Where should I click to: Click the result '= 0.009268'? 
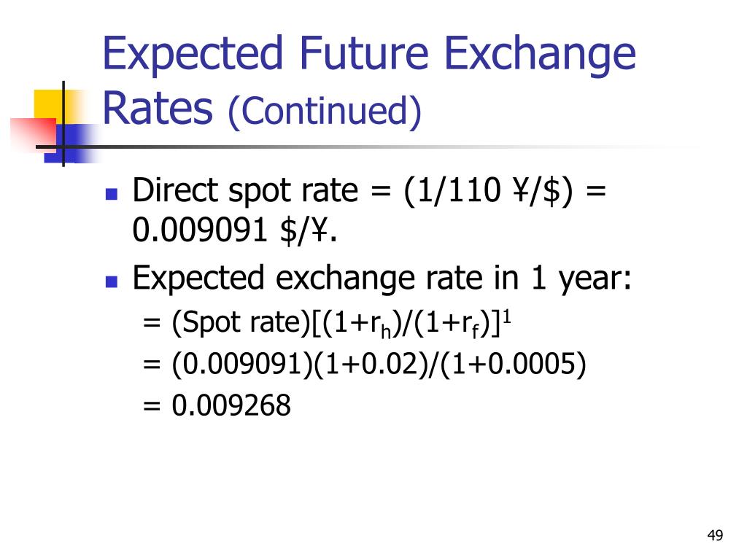pyautogui.click(x=217, y=405)
